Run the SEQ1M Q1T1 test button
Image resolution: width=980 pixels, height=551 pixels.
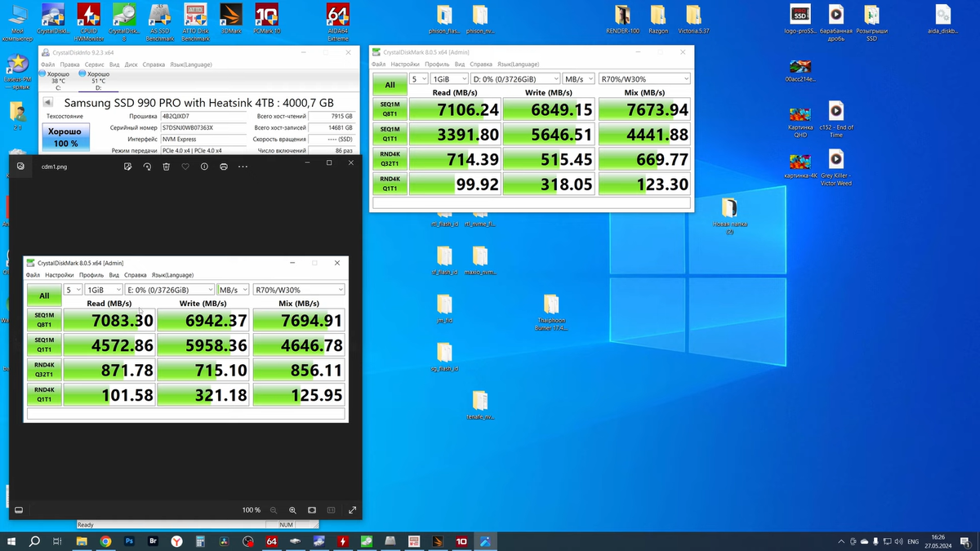point(390,134)
